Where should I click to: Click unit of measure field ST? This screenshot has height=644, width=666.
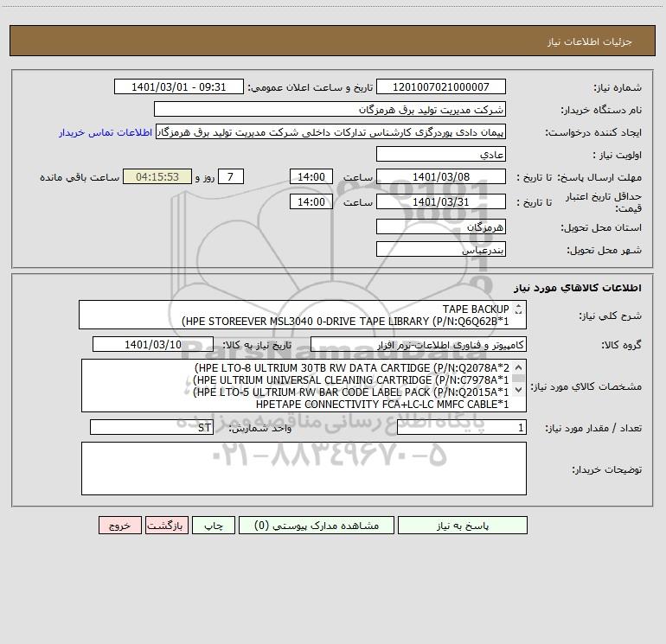pyautogui.click(x=151, y=428)
